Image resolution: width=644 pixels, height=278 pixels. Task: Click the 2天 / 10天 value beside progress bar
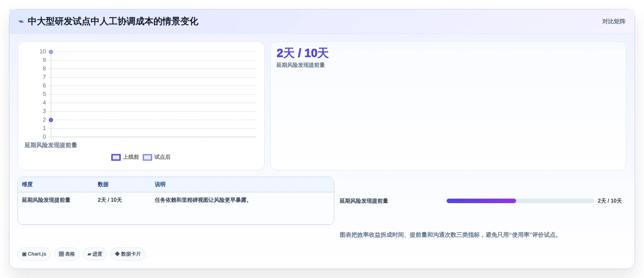610,201
